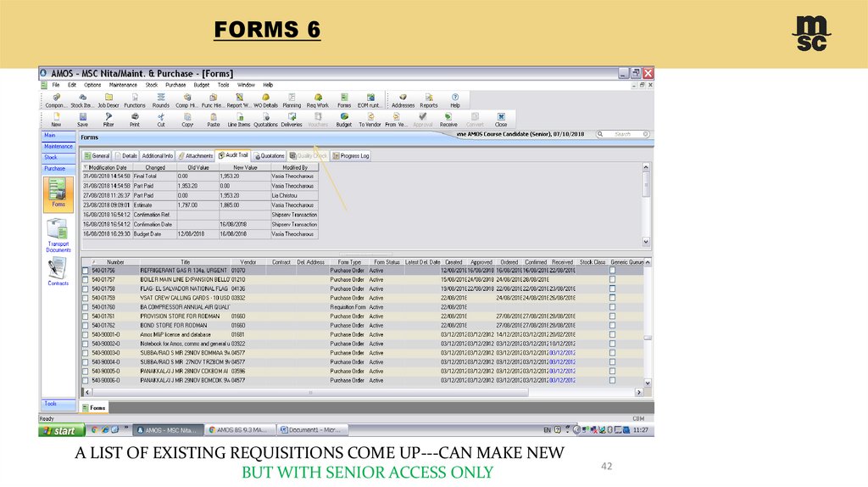Open the Planning toolbar icon
The width and height of the screenshot is (868, 487).
(292, 100)
